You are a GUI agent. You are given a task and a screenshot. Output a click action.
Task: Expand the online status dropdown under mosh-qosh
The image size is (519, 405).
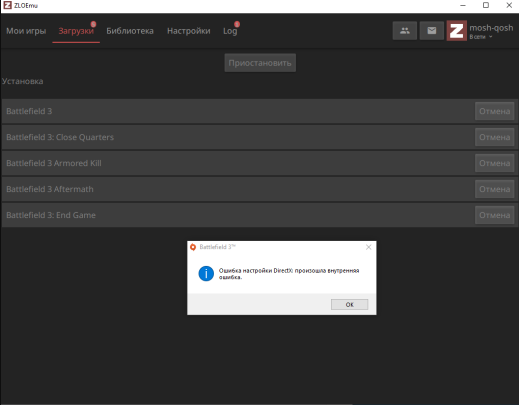coord(481,37)
